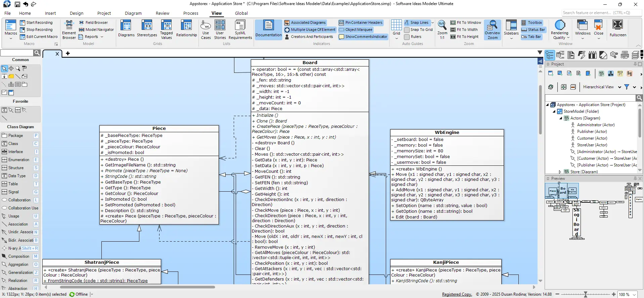Open the Diagram ribbon tab
This screenshot has width=644, height=298.
133,13
